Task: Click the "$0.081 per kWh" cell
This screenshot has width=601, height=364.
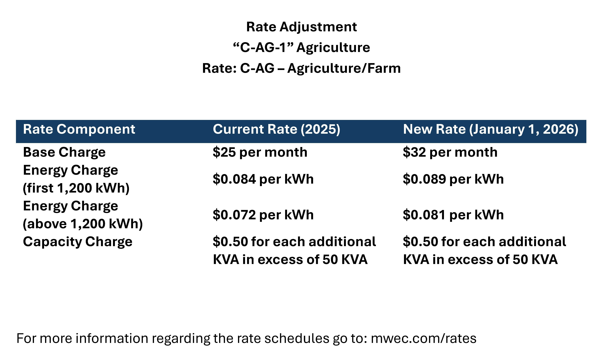Action: point(453,215)
